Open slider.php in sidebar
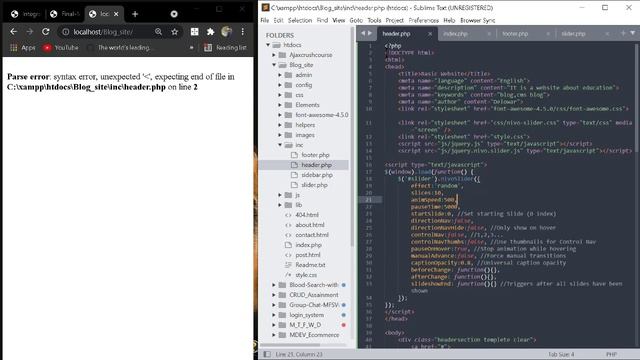Viewport: 640px width, 360px height. (x=314, y=185)
